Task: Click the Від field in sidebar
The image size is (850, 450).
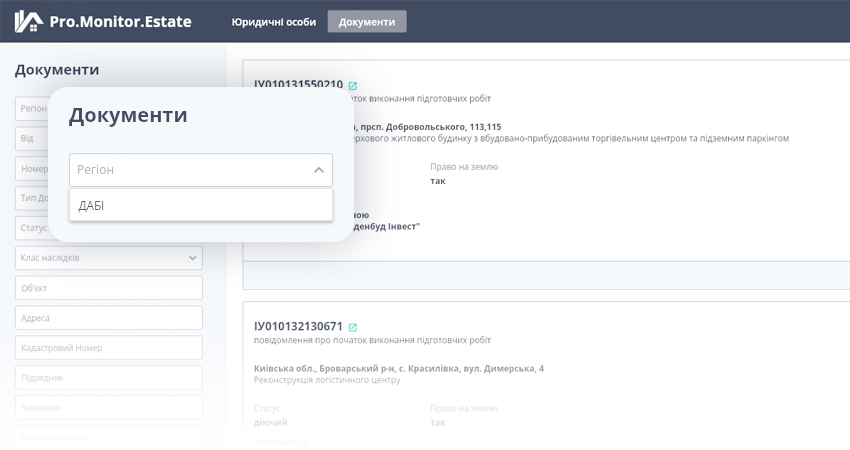Action: [x=30, y=138]
